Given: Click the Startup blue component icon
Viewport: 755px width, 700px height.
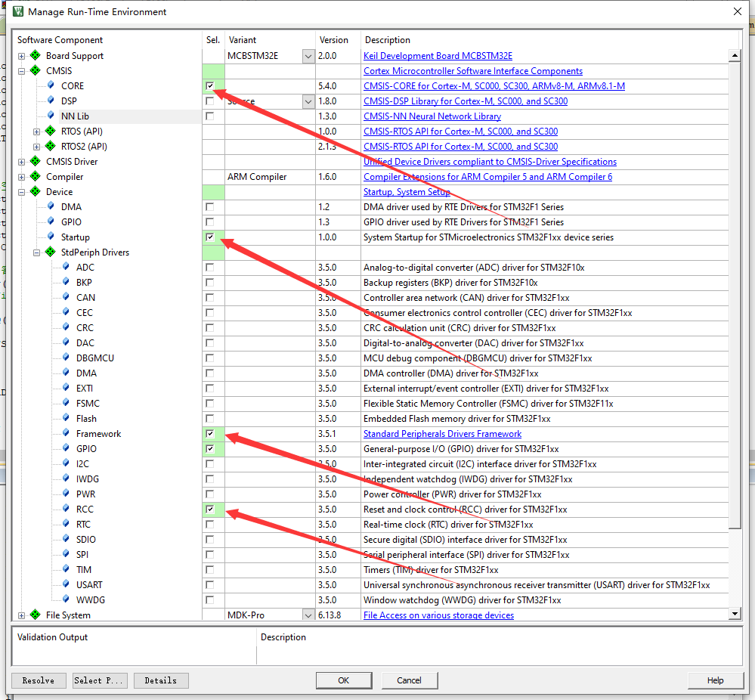Looking at the screenshot, I should (51, 237).
